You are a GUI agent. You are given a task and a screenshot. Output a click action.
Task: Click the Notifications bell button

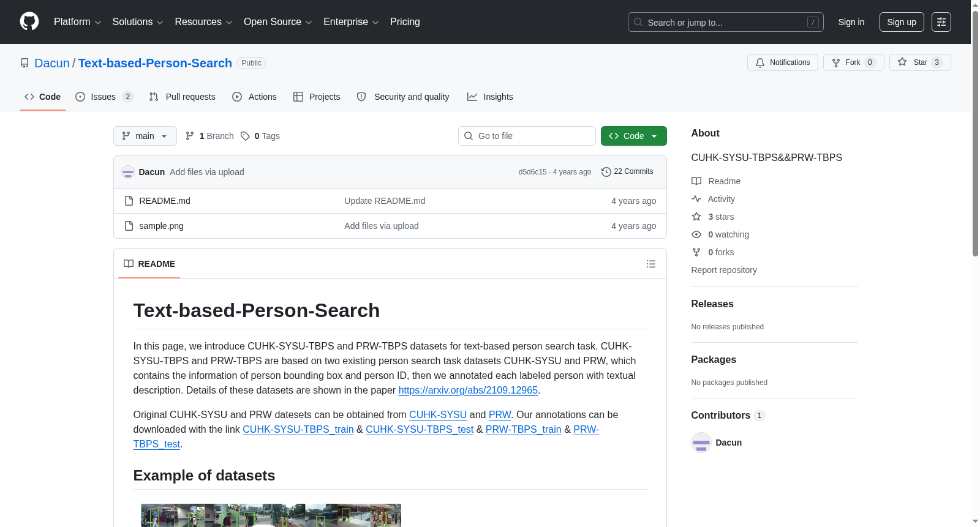click(782, 62)
